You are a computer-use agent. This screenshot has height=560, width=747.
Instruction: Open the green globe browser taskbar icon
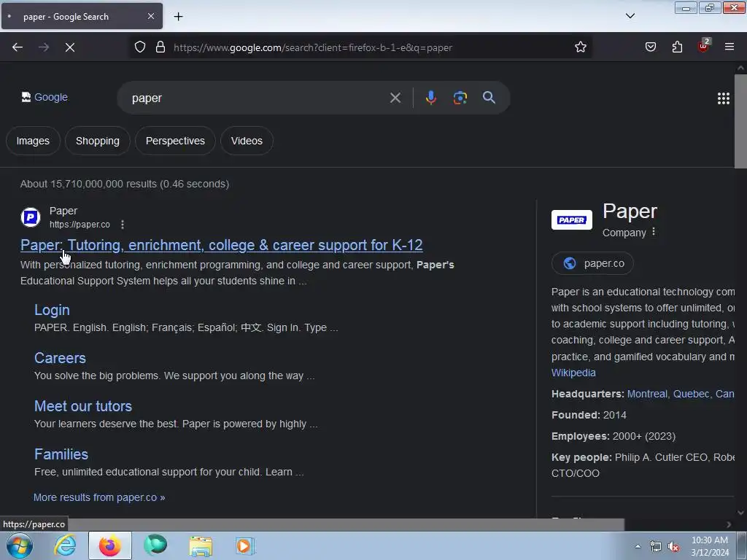(x=155, y=545)
